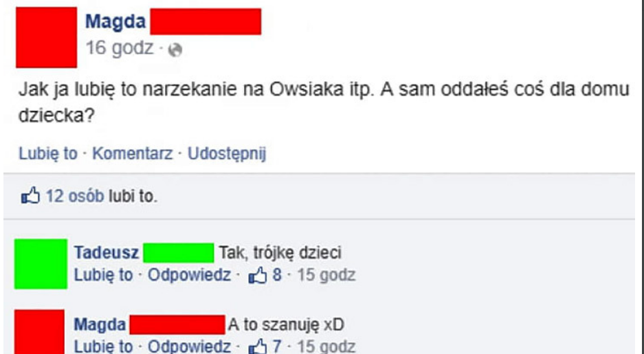Like the post with Lubię to
Image resolution: width=644 pixels, height=354 pixels.
[48, 153]
